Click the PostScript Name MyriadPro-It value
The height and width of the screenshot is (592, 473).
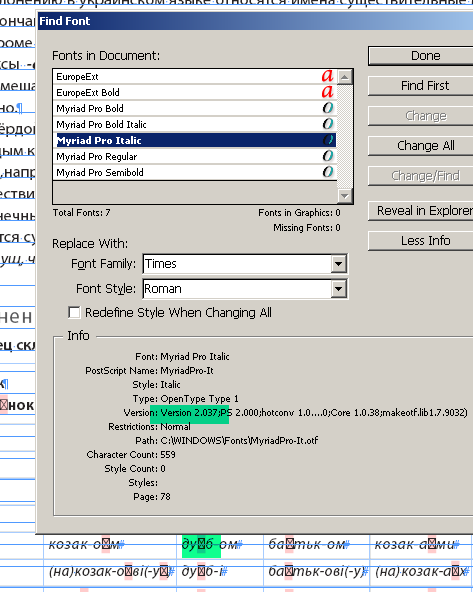(x=187, y=371)
